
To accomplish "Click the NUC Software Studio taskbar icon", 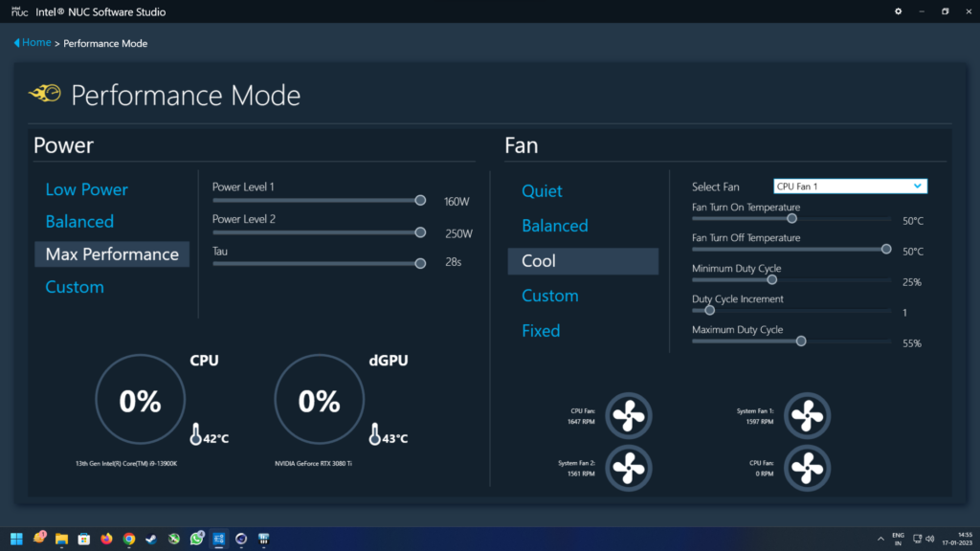I will pos(219,539).
